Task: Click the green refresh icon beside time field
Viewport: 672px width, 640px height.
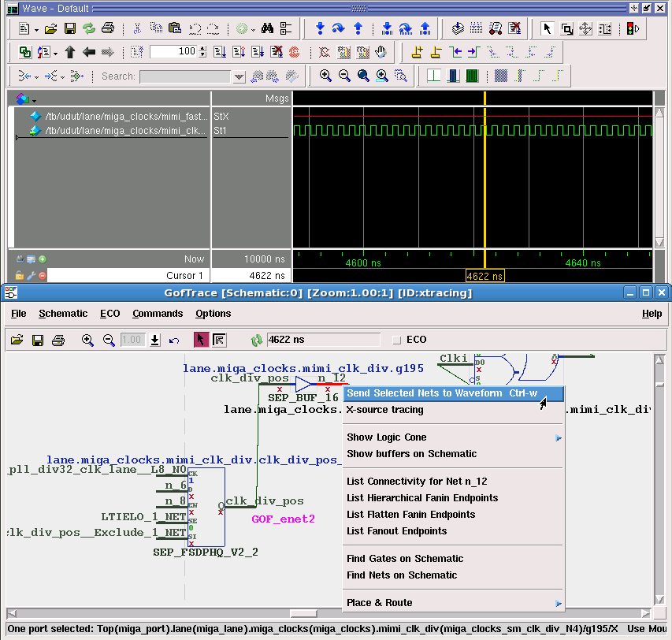Action: tap(256, 340)
